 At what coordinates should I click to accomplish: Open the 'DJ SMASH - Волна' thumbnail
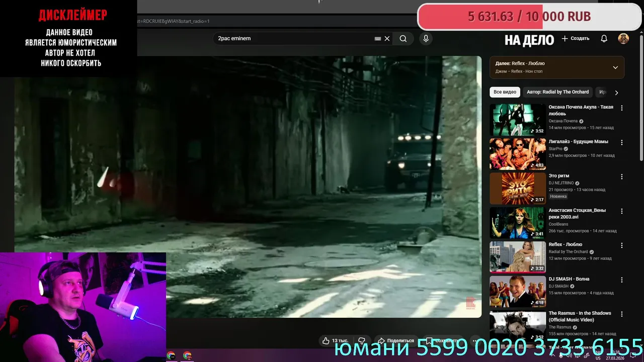(518, 292)
